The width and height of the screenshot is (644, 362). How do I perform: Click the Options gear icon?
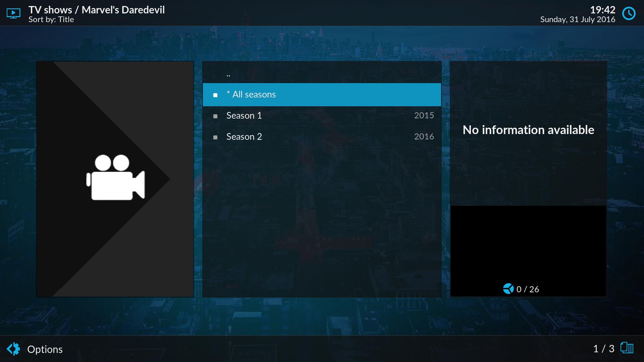click(x=13, y=349)
